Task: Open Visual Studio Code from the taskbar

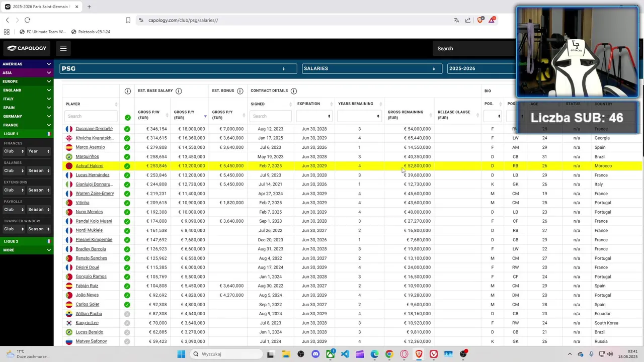Action: tap(345, 354)
